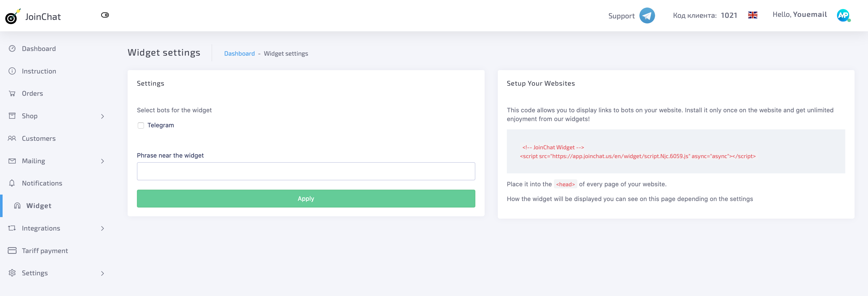Select the Instruction info icon
Screen dimensions: 868x296
point(12,71)
